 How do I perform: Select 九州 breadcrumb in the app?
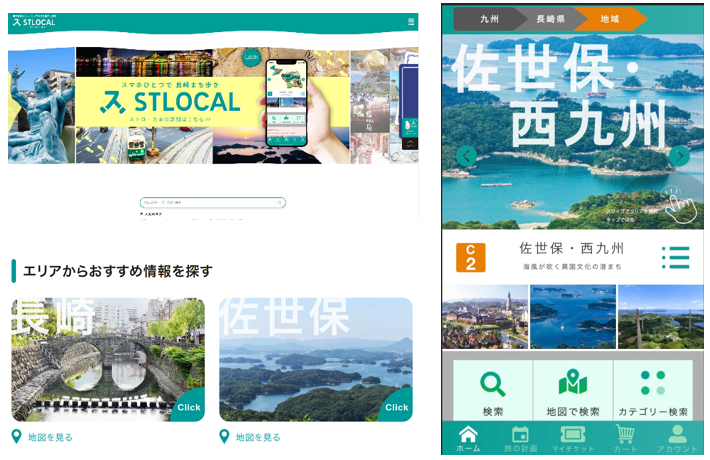[x=489, y=19]
